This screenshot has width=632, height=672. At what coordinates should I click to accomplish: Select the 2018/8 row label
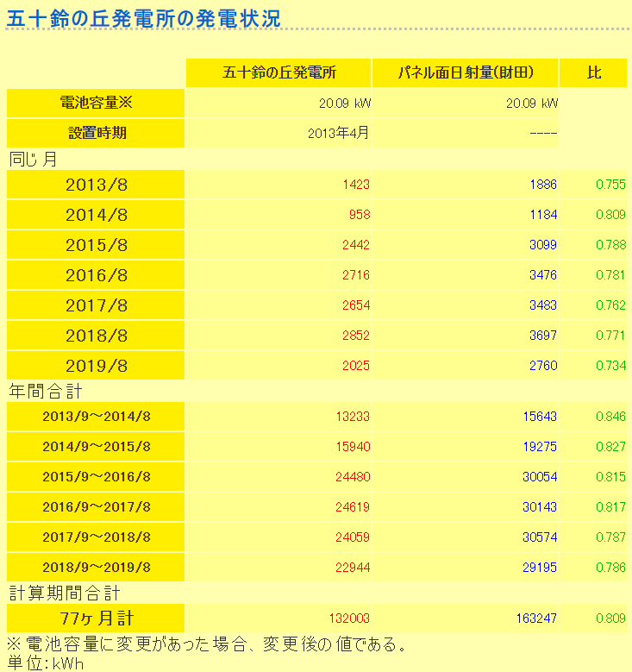pyautogui.click(x=96, y=336)
